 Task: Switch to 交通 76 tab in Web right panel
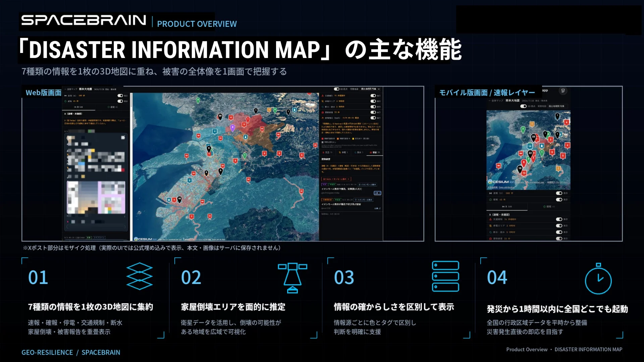[327, 153]
